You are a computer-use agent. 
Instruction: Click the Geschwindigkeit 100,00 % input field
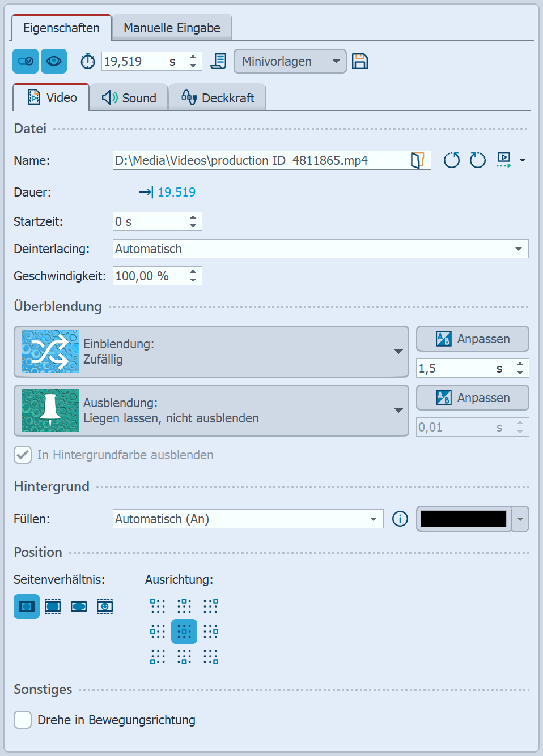[x=150, y=276]
